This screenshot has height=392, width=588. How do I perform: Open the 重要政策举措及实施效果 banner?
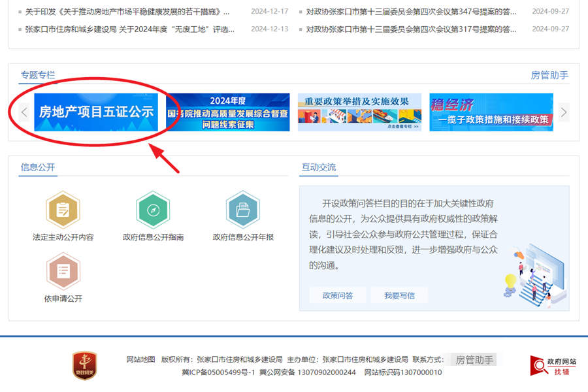(359, 112)
